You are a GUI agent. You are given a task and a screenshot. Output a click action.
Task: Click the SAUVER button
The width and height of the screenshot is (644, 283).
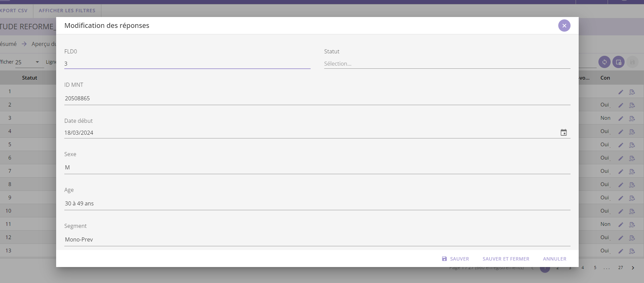(x=455, y=259)
